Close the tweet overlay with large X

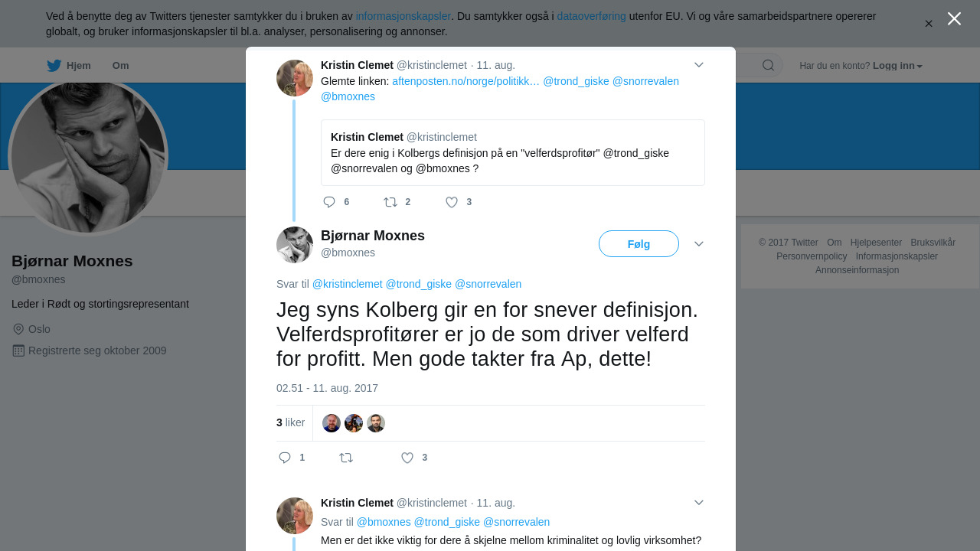click(x=954, y=18)
